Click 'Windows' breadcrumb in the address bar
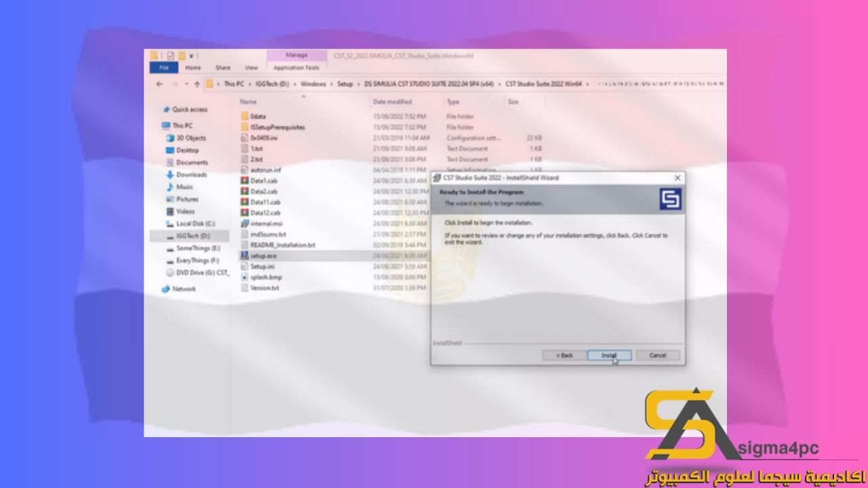 [x=313, y=84]
